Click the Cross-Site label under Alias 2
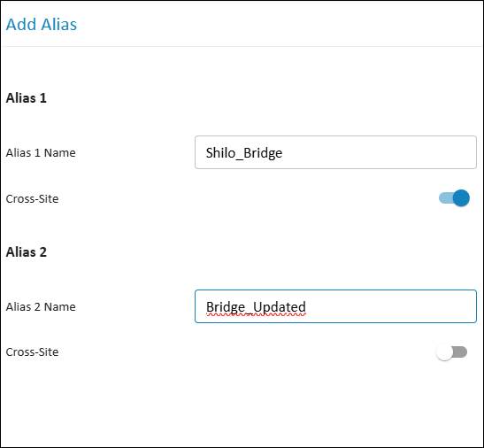Screen dimensions: 484x448 (x=32, y=351)
